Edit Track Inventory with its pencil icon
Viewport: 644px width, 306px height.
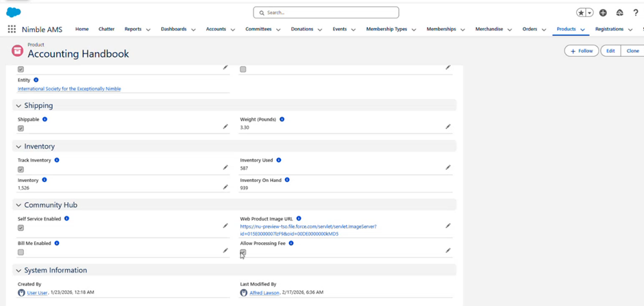coord(225,167)
